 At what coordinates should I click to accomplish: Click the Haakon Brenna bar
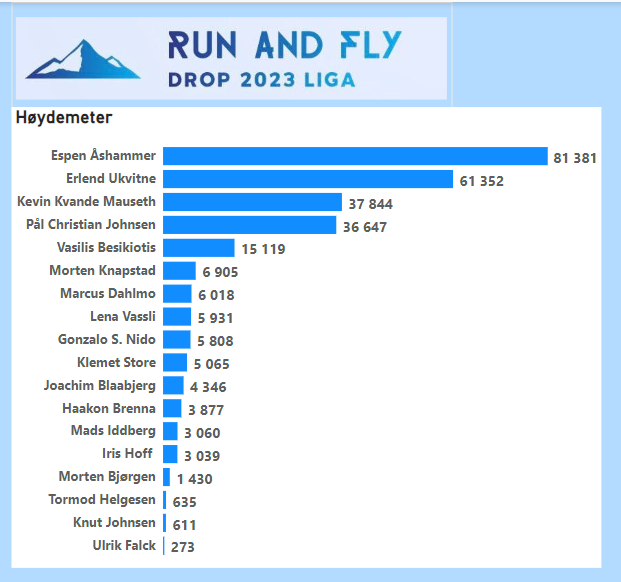click(x=172, y=409)
